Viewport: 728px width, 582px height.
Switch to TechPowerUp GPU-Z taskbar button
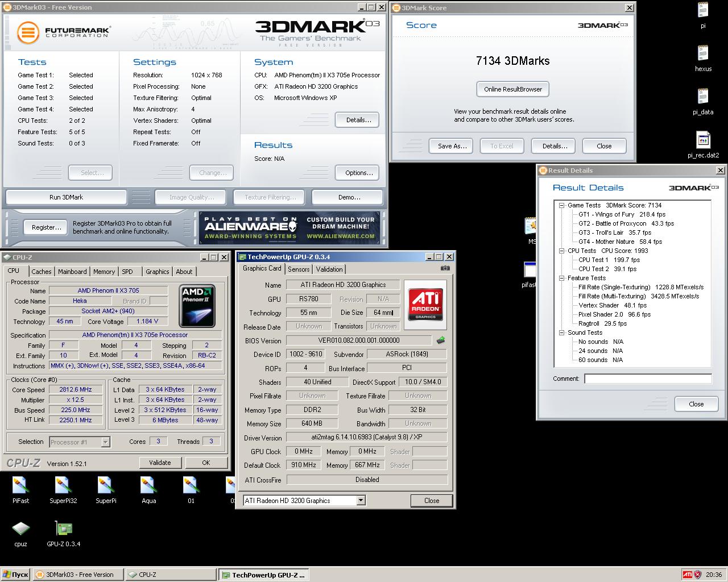pyautogui.click(x=263, y=575)
